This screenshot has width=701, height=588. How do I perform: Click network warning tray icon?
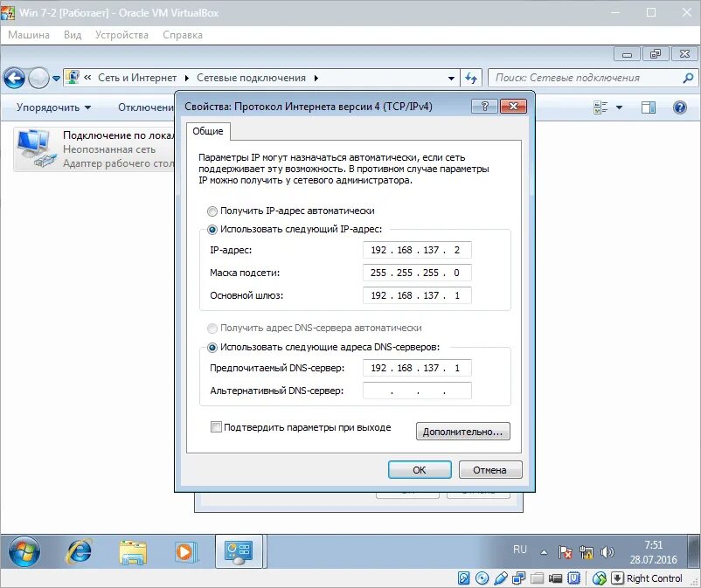click(x=586, y=552)
